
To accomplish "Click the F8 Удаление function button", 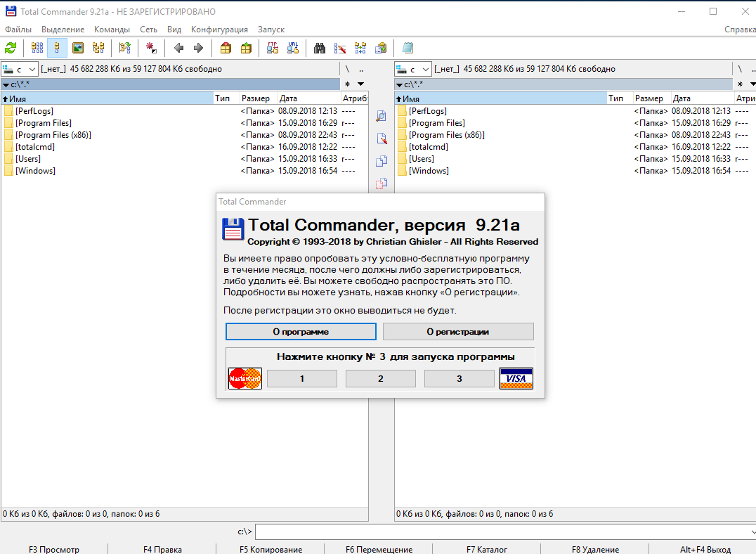I will click(595, 549).
